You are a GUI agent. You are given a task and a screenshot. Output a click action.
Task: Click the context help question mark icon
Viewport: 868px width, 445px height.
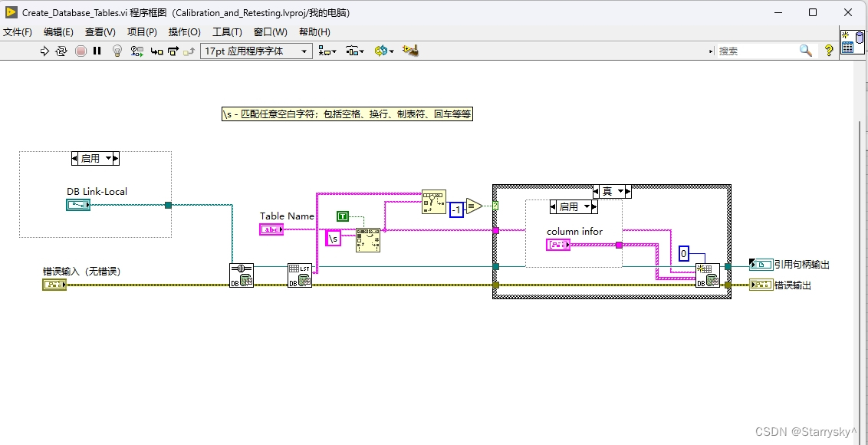coord(829,50)
